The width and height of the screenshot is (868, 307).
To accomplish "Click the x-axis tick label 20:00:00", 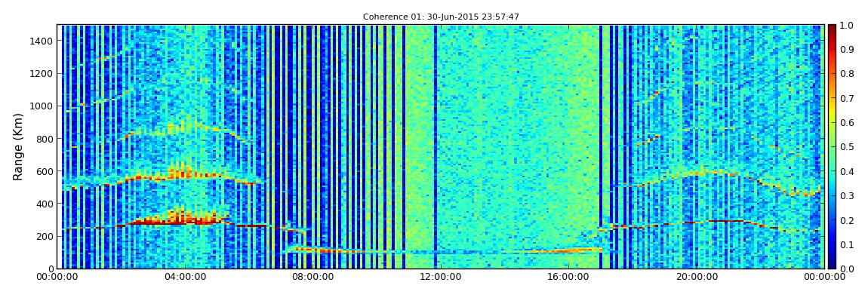I will click(x=696, y=277).
